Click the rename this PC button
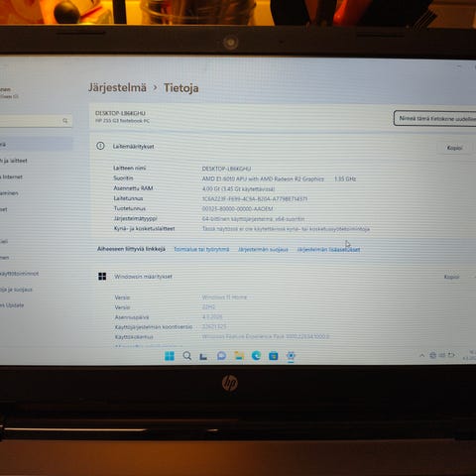476x476 pixels. click(x=434, y=118)
